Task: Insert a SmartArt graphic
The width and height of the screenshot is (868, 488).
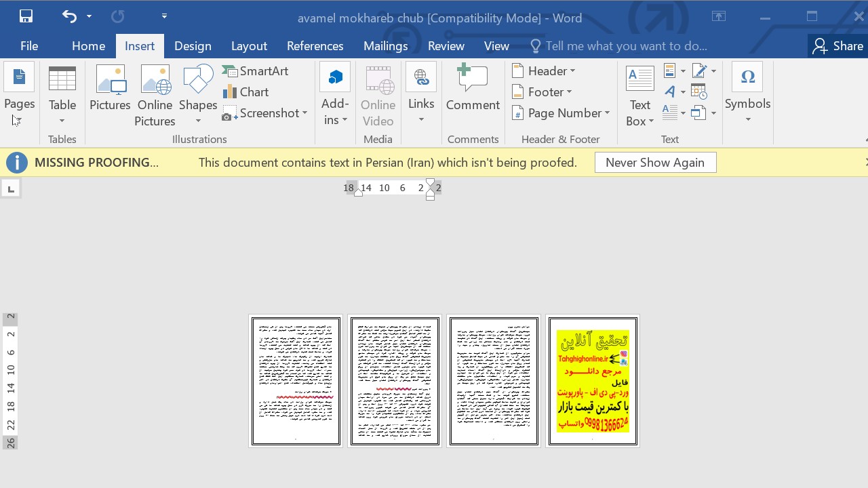Action: (x=255, y=71)
